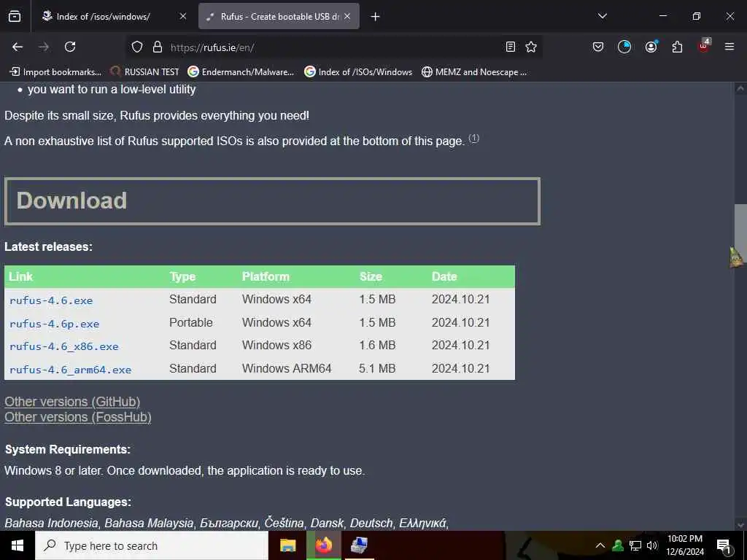The width and height of the screenshot is (747, 560).
Task: Open File Explorer from taskbar
Action: click(x=287, y=545)
